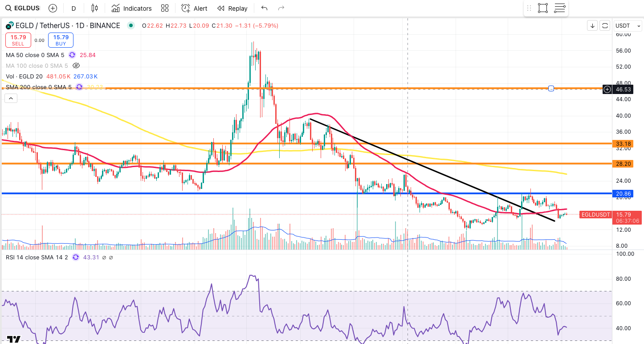Show the hidden MA 100 indicator via eye icon
The image size is (644, 344).
(x=76, y=66)
